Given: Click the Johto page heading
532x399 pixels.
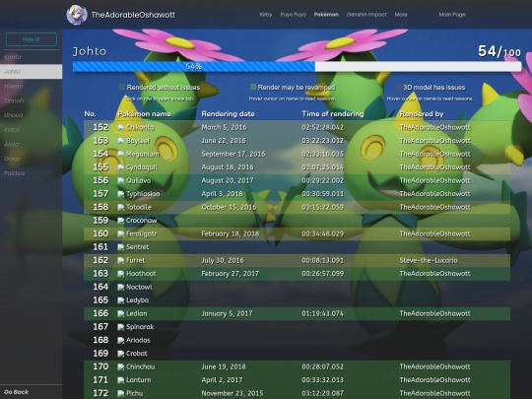Looking at the screenshot, I should (x=90, y=51).
